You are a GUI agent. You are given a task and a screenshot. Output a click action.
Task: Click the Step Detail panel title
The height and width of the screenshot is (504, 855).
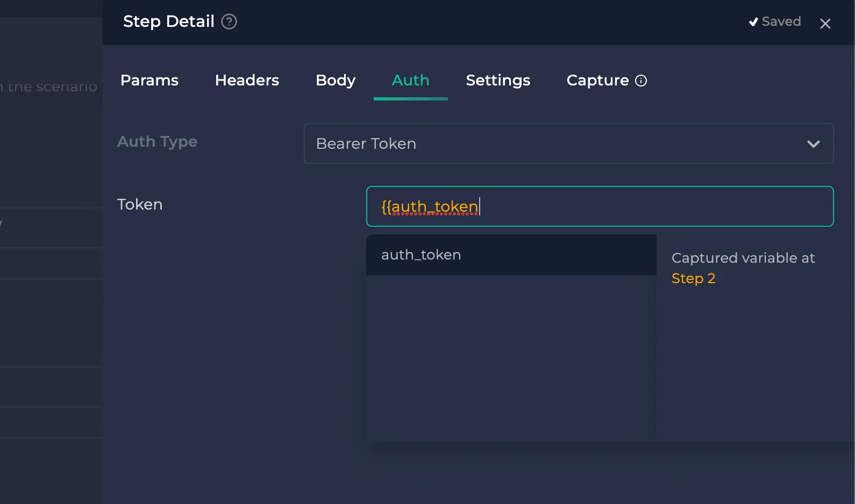(x=168, y=21)
